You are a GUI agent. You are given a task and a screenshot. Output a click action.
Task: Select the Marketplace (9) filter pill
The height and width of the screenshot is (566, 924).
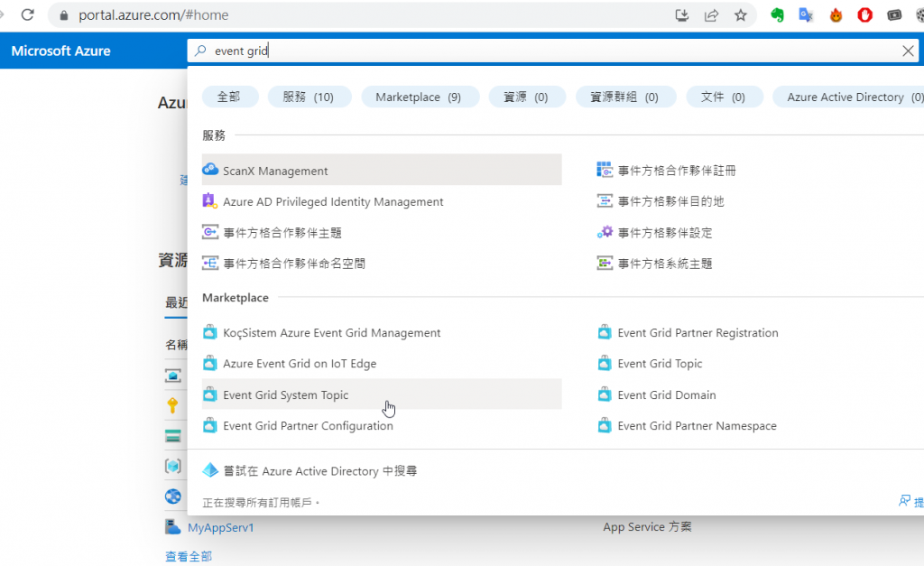click(x=420, y=97)
